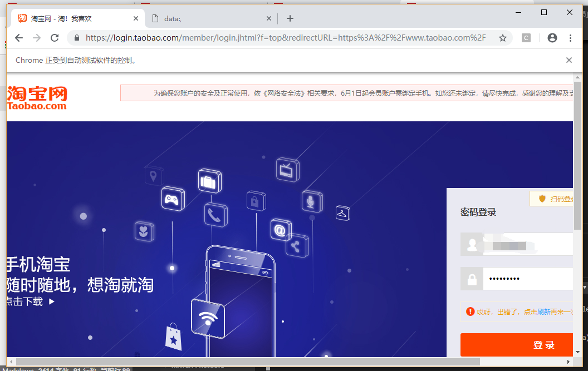Click the map pin location icon
This screenshot has width=588, height=371.
[154, 175]
